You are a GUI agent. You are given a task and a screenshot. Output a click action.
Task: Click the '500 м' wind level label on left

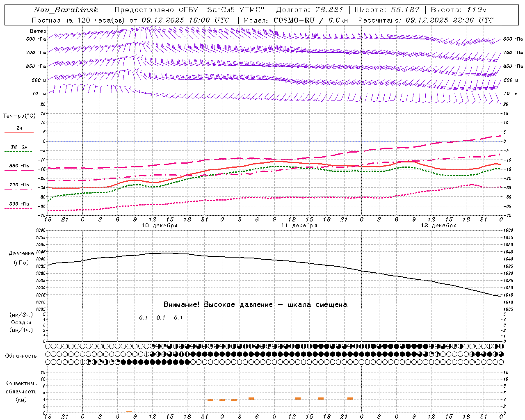coord(39,80)
